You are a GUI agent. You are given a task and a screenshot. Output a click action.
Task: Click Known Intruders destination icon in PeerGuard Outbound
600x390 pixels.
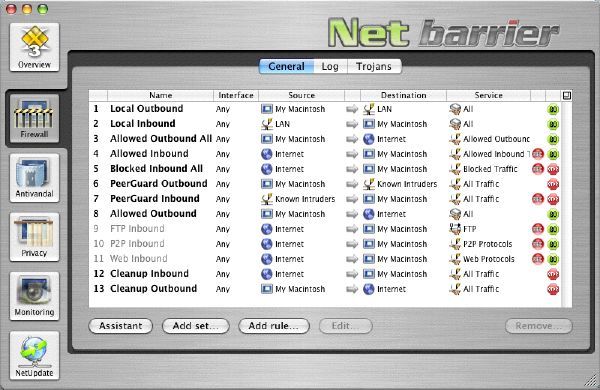369,184
